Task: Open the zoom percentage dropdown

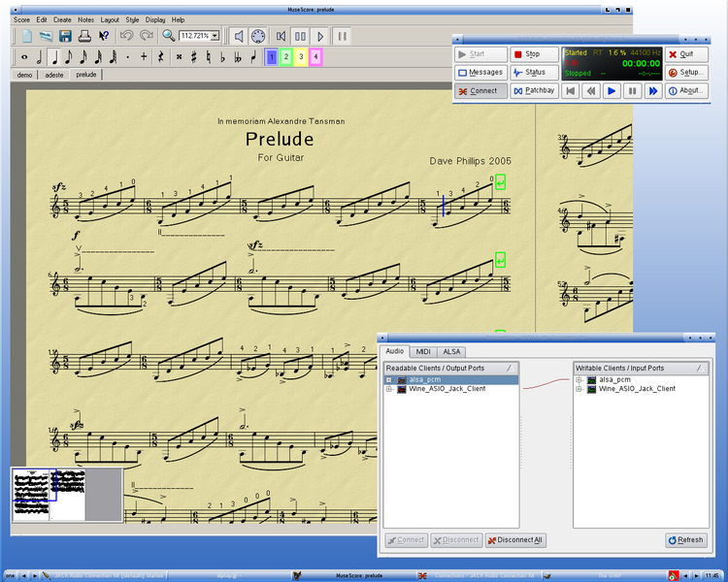Action: click(216, 36)
